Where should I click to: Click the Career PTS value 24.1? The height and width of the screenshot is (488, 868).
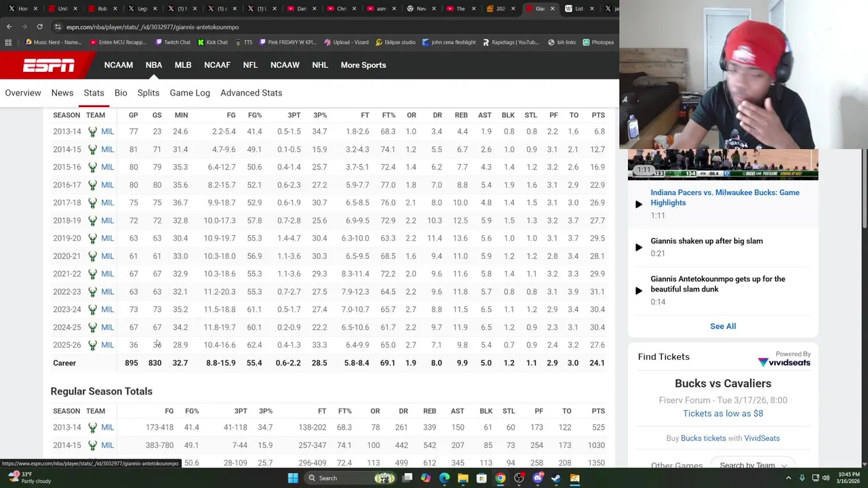point(597,363)
